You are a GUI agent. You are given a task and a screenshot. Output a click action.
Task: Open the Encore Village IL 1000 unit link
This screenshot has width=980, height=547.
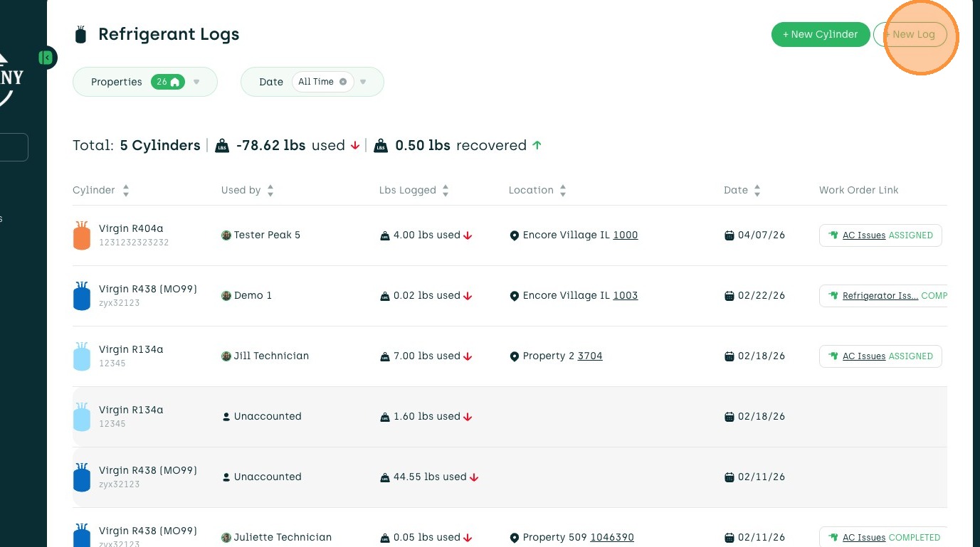(x=626, y=235)
